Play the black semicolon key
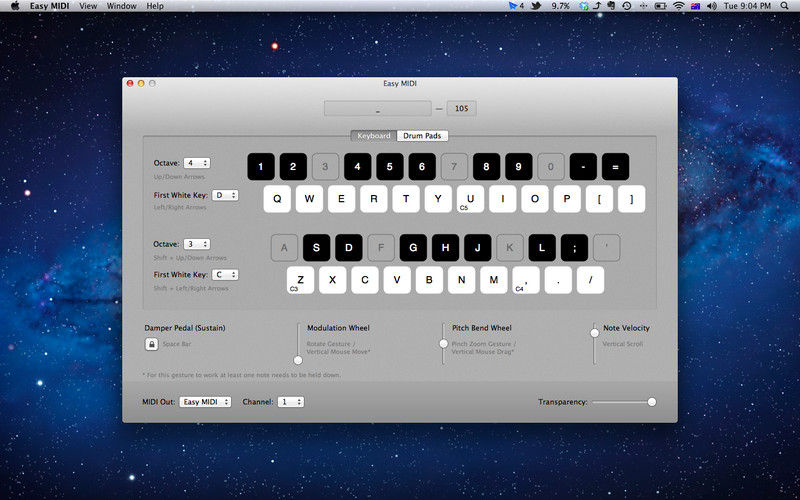This screenshot has height=500, width=800. (574, 248)
